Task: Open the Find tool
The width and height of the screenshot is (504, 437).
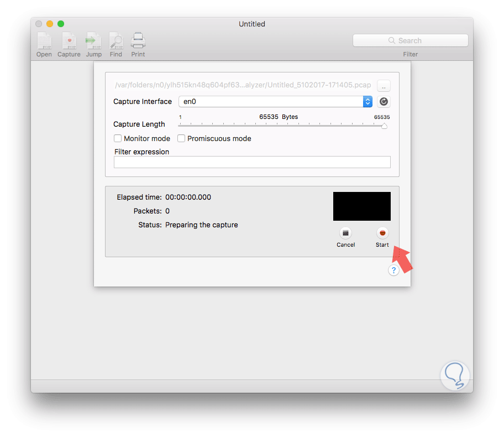Action: point(116,41)
